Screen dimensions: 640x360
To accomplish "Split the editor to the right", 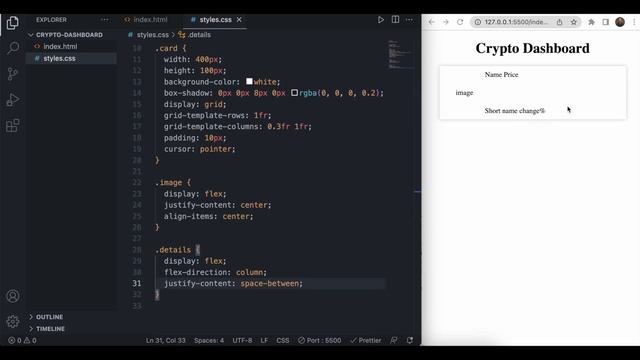I will pos(395,20).
